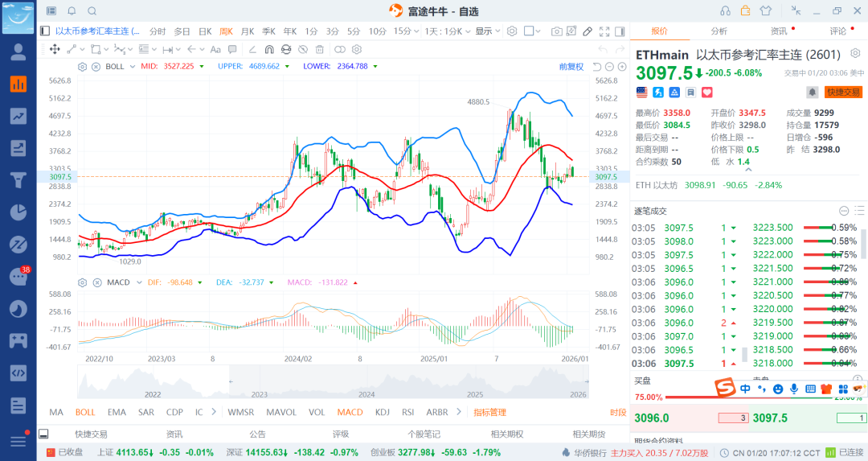Screen dimensions: 868x461
Task: Open messages icon with 38 badge
Action: (18, 277)
